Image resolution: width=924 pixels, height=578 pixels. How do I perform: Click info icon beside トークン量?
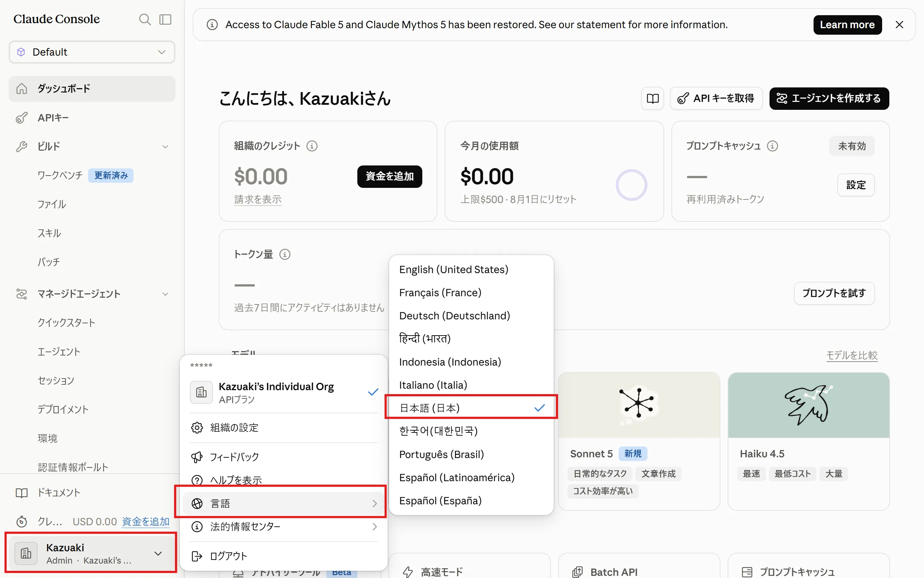(x=285, y=255)
